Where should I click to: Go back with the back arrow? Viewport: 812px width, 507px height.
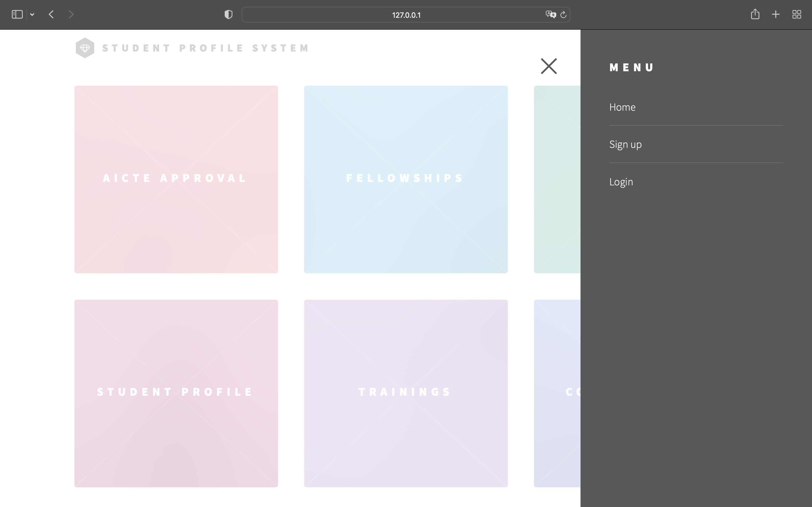point(51,14)
